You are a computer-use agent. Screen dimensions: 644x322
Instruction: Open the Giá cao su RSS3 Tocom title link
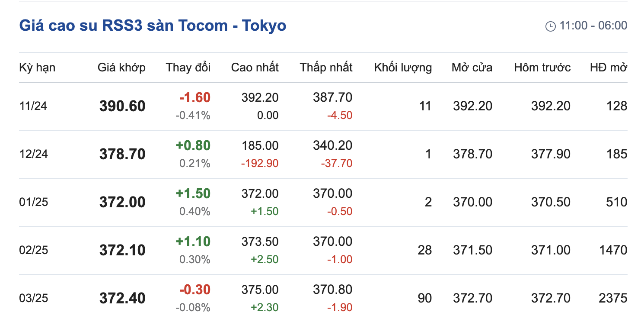point(153,26)
